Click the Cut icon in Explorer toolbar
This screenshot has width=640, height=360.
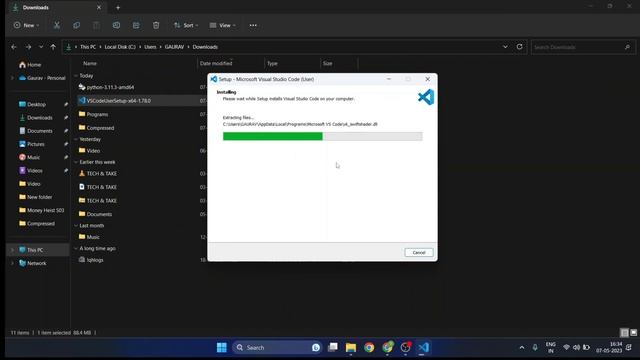click(x=57, y=25)
